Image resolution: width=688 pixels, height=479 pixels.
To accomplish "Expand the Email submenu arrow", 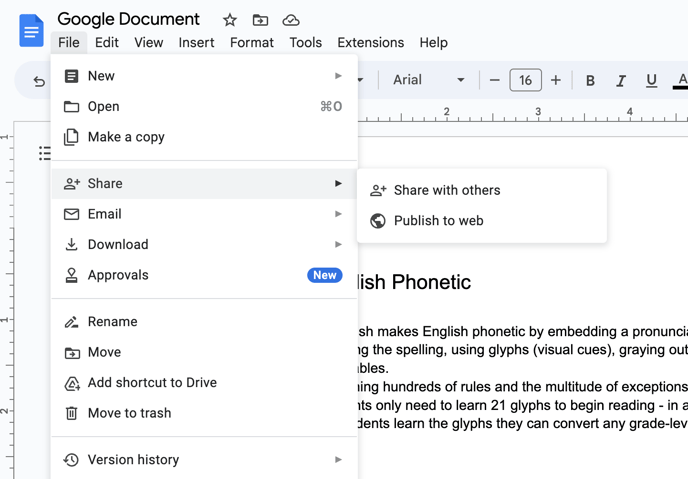I will coord(338,214).
